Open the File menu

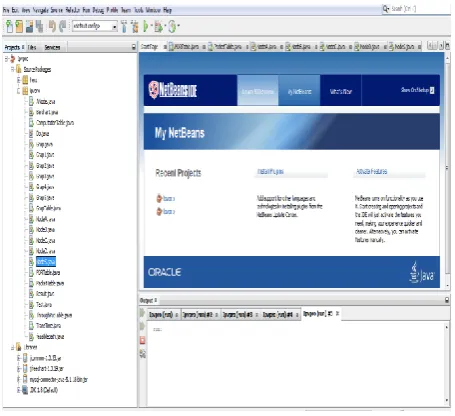(x=6, y=10)
